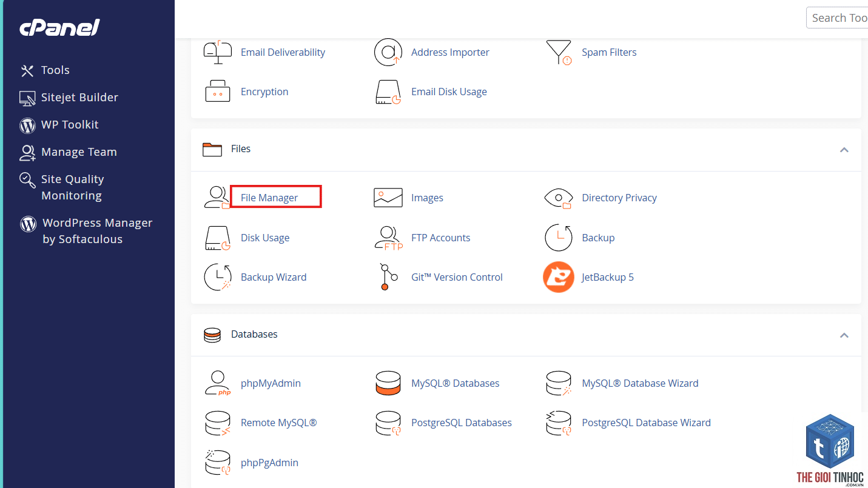Click the Files section folder icon

(x=212, y=149)
